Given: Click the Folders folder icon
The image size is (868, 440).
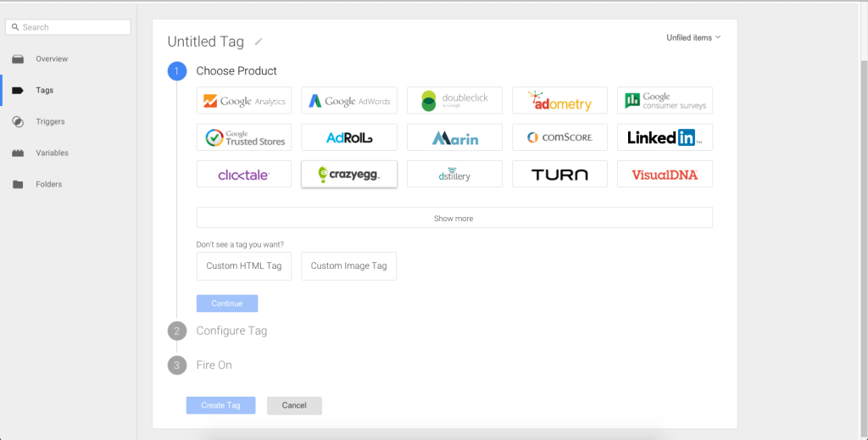Looking at the screenshot, I should coord(18,184).
